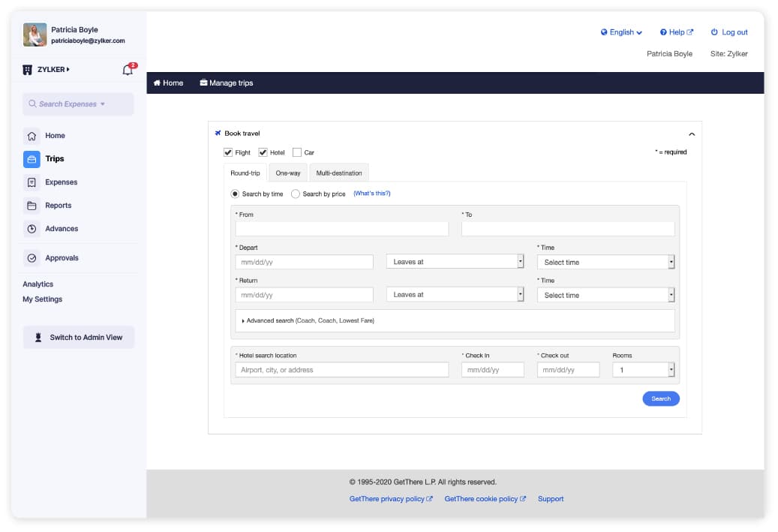Click the Reports folder icon

click(31, 205)
